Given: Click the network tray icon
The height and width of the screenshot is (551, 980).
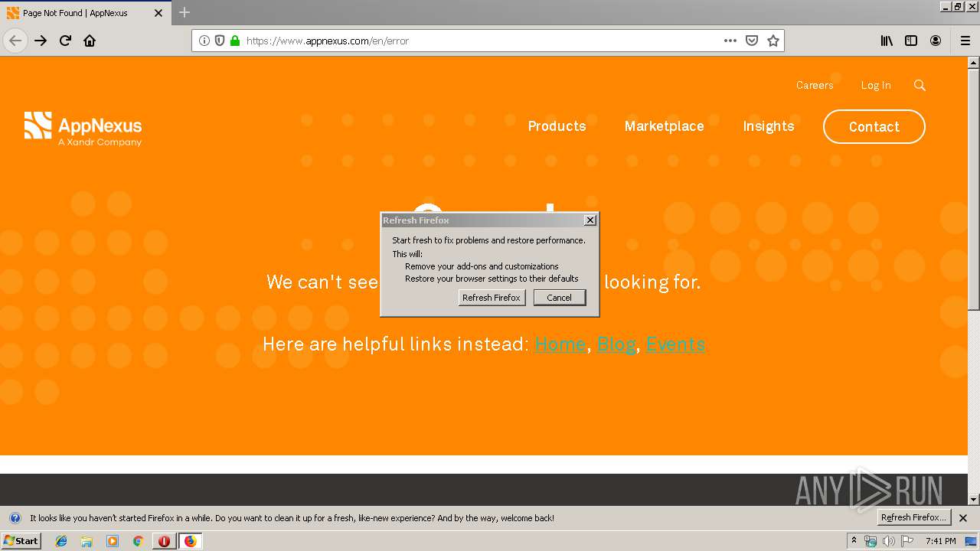Looking at the screenshot, I should click(871, 541).
